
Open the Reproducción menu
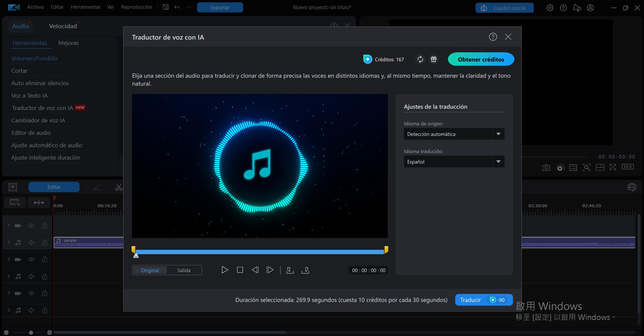click(136, 7)
